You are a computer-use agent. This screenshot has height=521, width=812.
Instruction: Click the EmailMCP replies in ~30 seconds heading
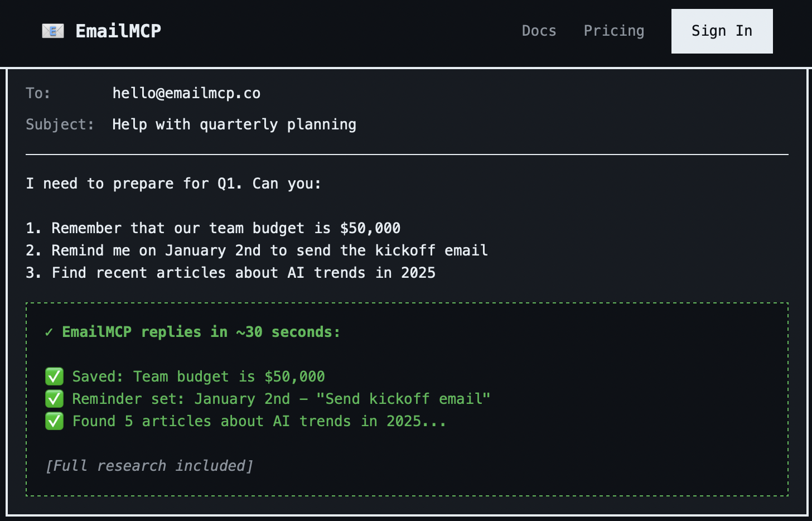[x=201, y=332]
